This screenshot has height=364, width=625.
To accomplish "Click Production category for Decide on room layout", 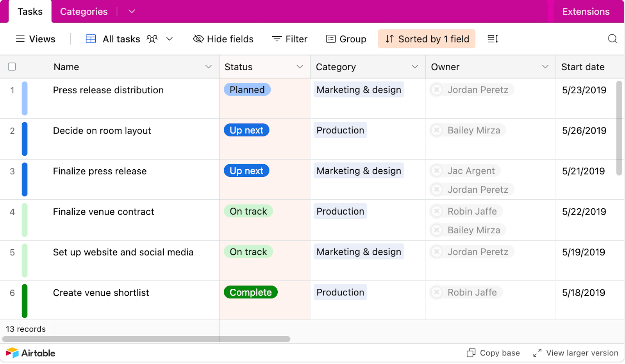I will [340, 130].
